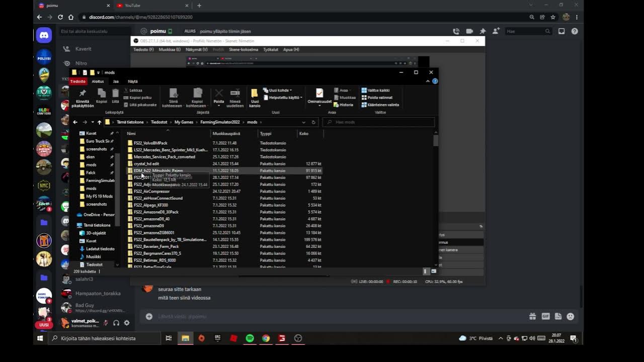The width and height of the screenshot is (644, 362).
Task: Attach a file with the plus icon
Action: tap(149, 316)
